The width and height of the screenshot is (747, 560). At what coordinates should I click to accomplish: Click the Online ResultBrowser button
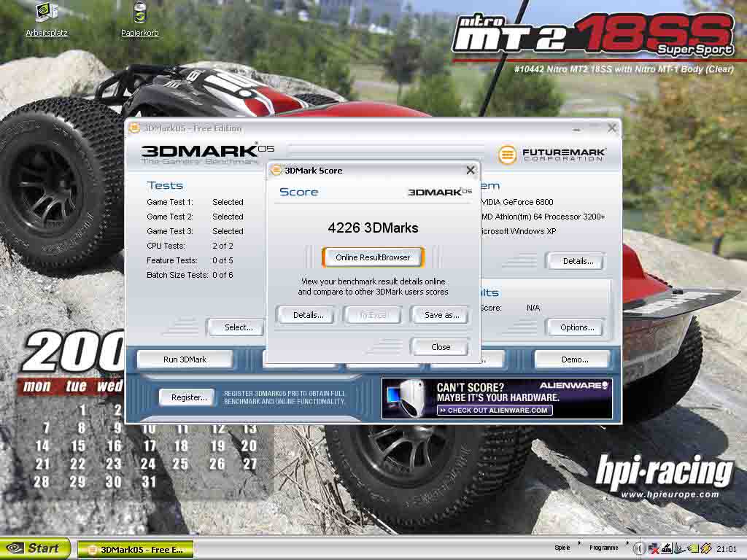[373, 257]
